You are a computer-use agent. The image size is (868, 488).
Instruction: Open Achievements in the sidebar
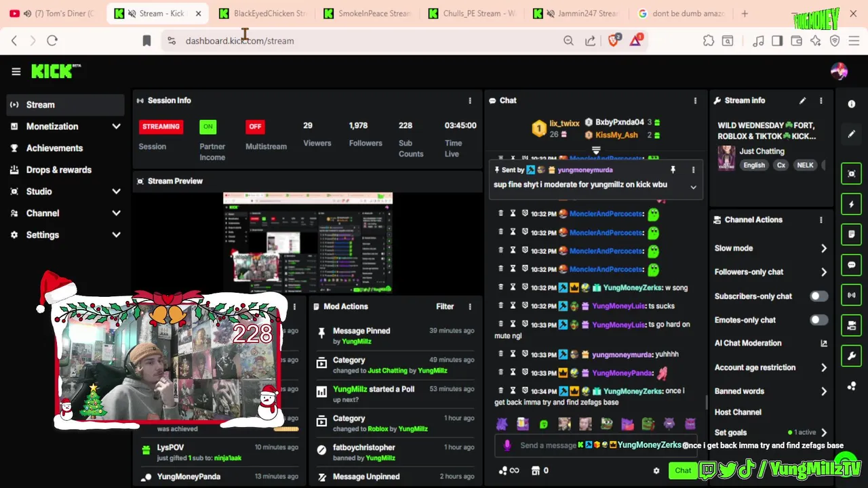[x=66, y=148]
